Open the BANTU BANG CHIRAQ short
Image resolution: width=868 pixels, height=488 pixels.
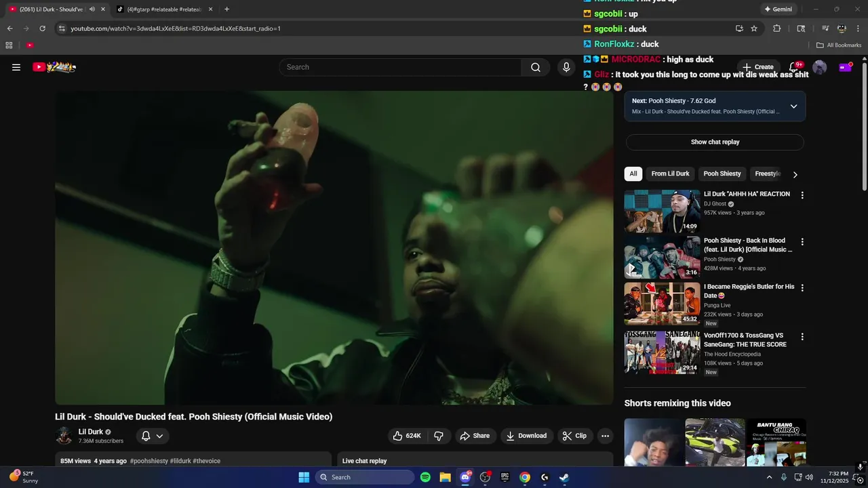click(x=776, y=443)
